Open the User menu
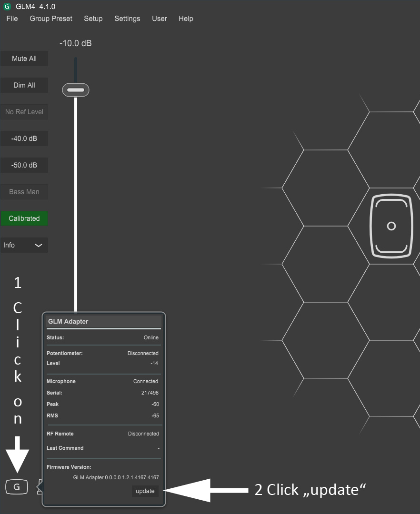 point(160,19)
